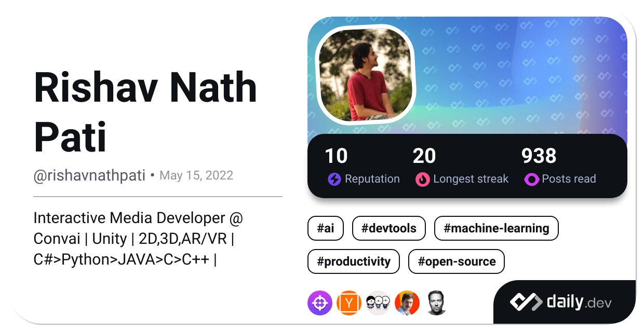This screenshot has height=332, width=644.
Task: Open the #productivity tag
Action: (354, 261)
